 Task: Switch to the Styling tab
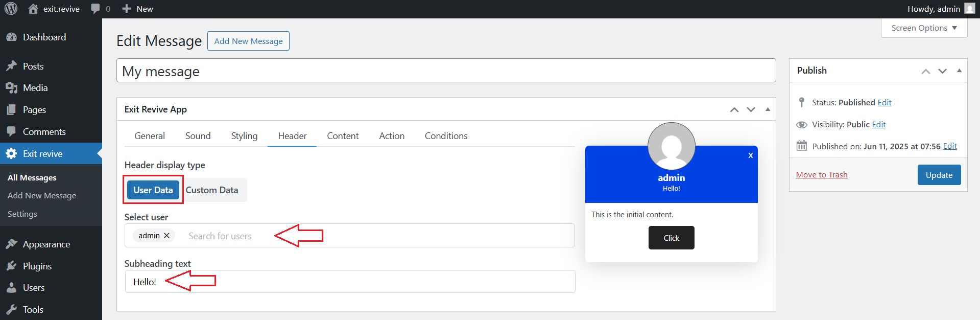[x=244, y=136]
